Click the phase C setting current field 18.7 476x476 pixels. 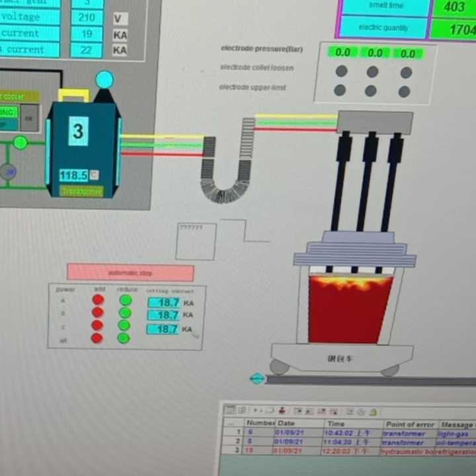163,329
